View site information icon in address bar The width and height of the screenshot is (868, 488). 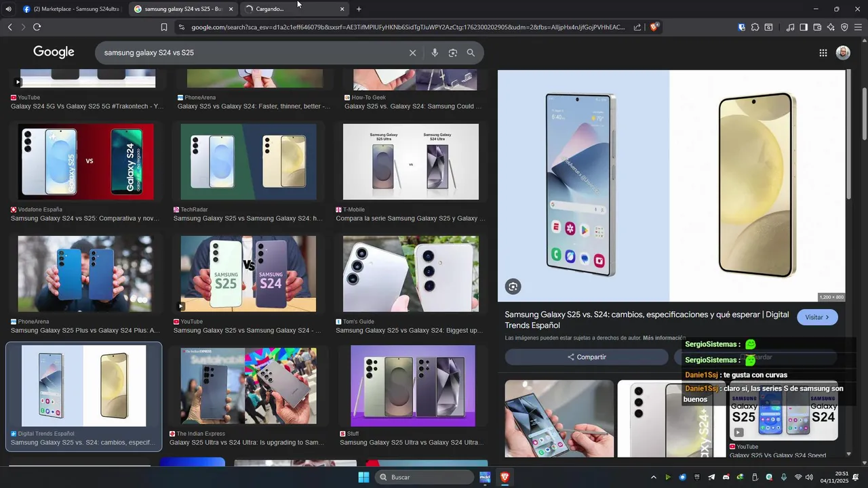[181, 27]
